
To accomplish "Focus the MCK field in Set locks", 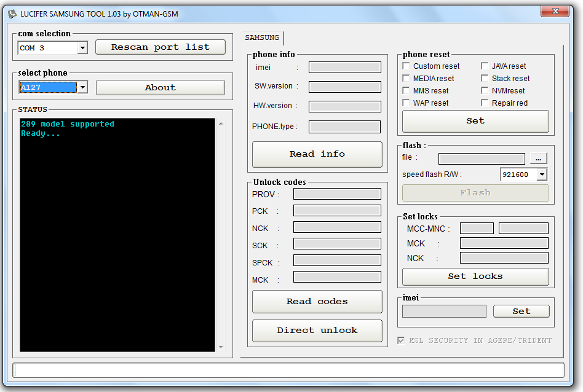I will [504, 243].
